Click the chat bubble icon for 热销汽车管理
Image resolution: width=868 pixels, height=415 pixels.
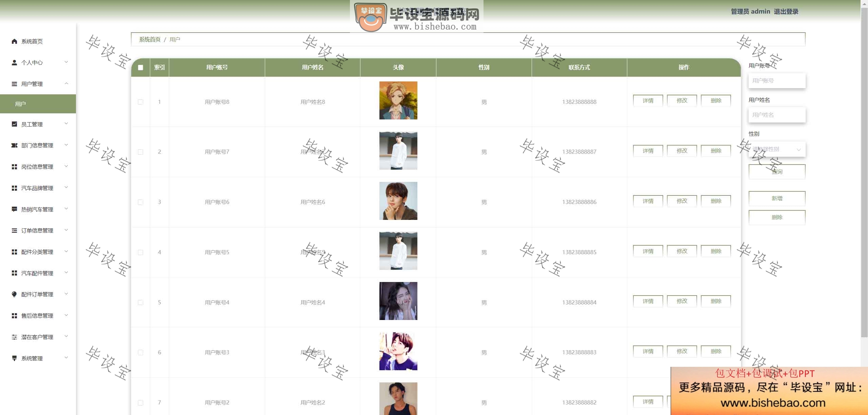(x=14, y=209)
